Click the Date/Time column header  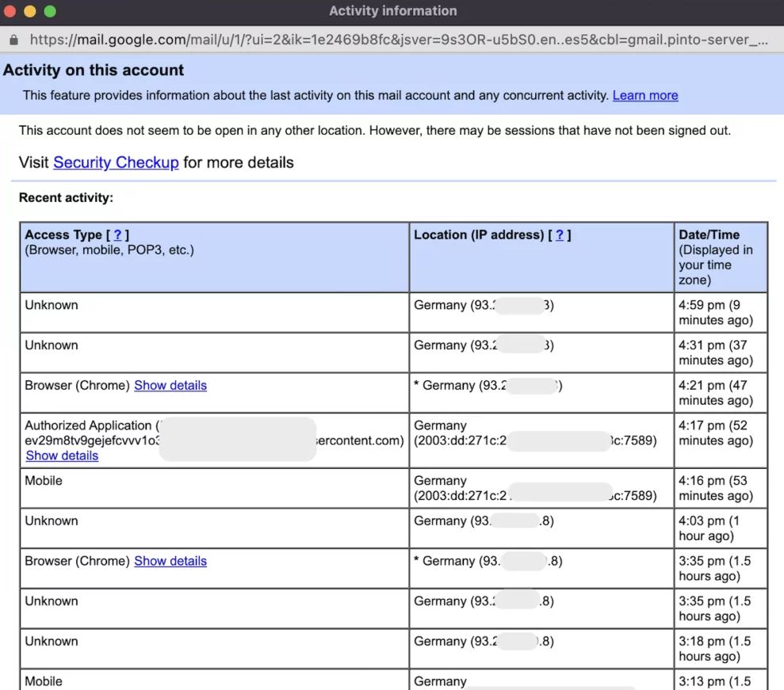coord(709,234)
